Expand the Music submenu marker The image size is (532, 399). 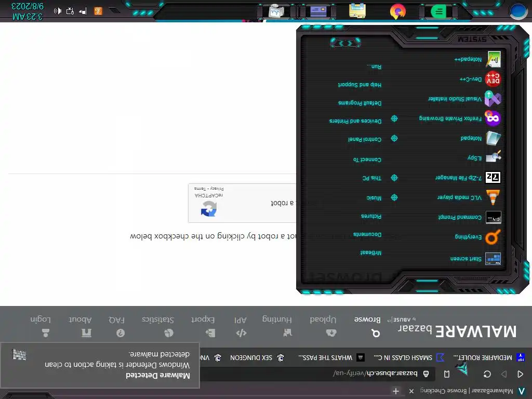[x=394, y=197]
